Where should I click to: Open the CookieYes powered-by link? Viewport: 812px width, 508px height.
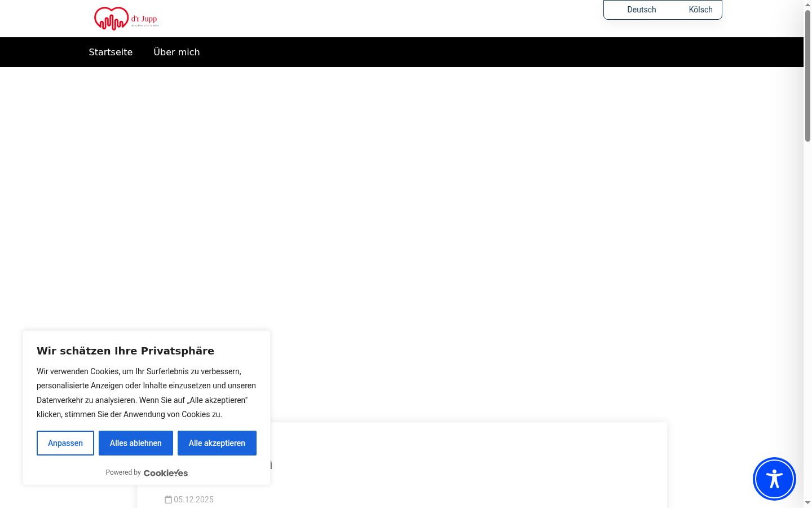pos(166,473)
